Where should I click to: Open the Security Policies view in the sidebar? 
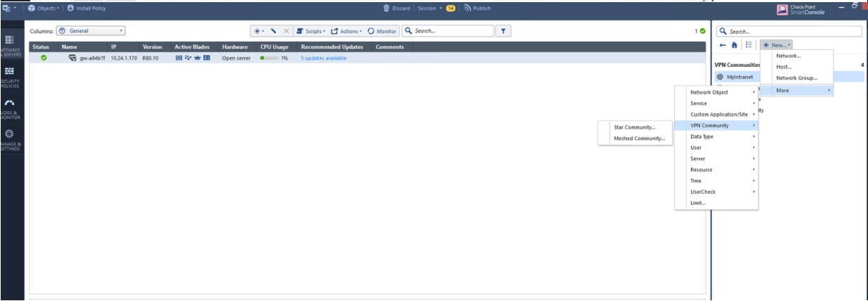click(x=10, y=75)
